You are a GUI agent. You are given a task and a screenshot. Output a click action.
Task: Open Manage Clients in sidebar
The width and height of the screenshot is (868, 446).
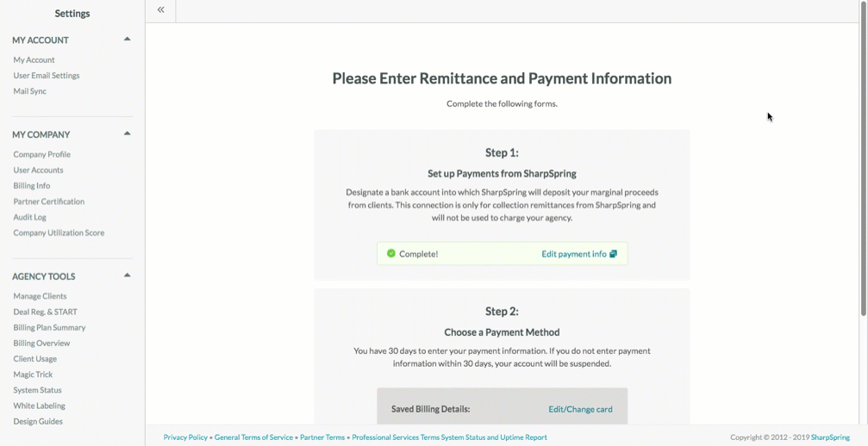[x=40, y=296]
